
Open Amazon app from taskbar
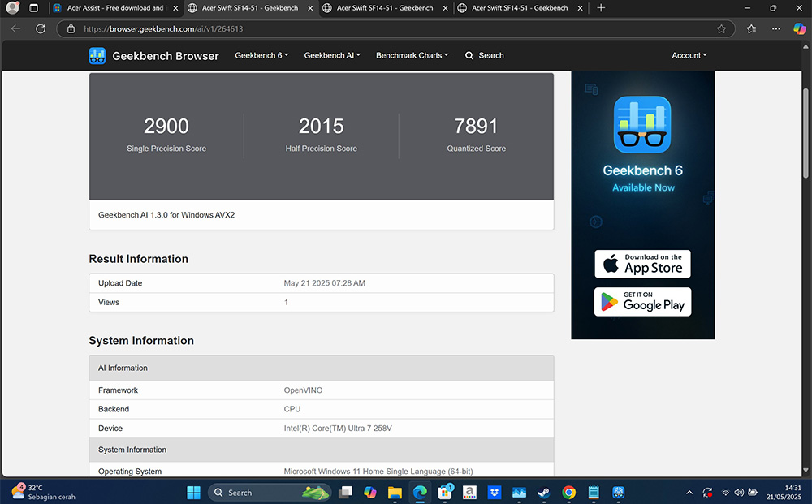tap(469, 493)
